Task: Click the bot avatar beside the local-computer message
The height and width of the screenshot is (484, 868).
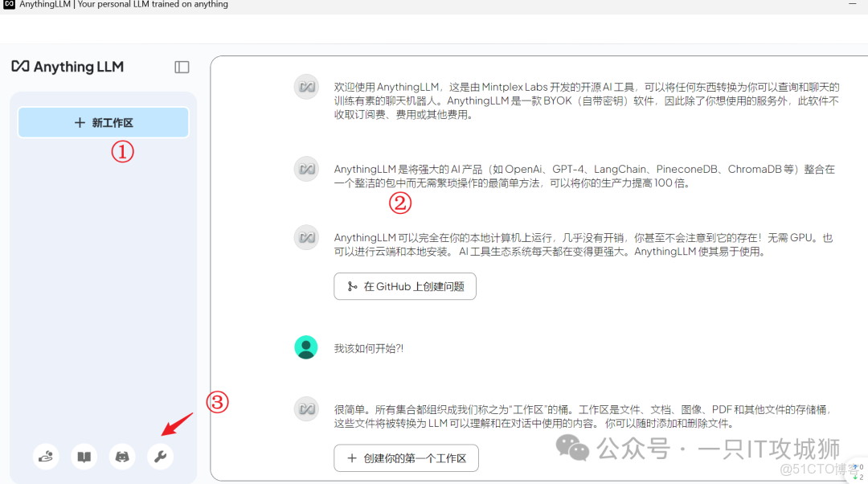Action: coord(306,237)
